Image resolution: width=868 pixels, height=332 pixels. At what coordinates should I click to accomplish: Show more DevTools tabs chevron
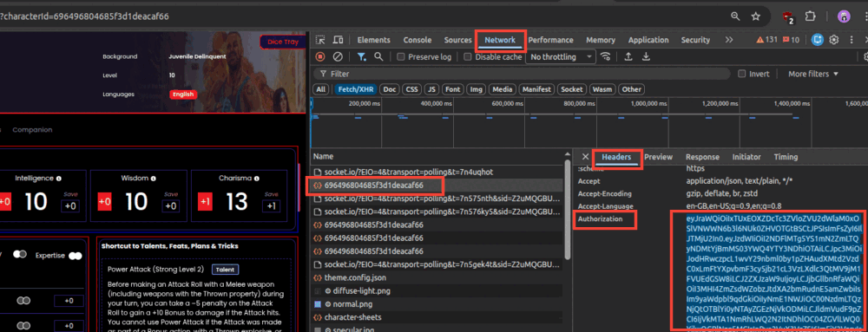pyautogui.click(x=728, y=40)
